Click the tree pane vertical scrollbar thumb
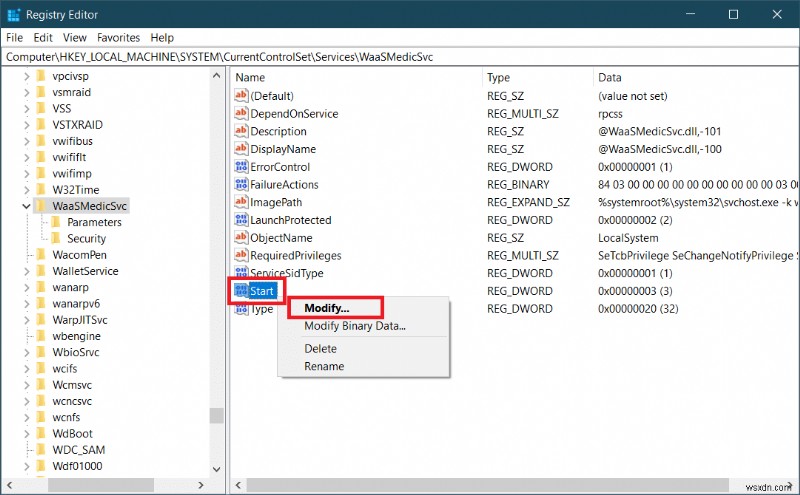The width and height of the screenshot is (800, 495). tap(216, 415)
